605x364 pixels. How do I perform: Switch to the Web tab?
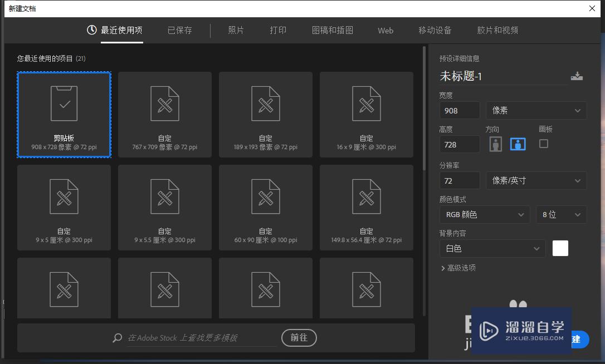[385, 31]
